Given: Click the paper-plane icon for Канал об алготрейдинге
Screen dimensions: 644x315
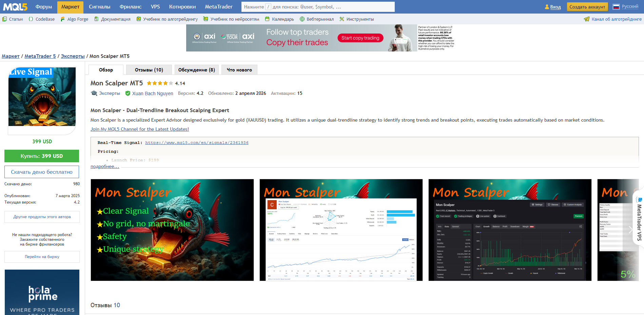Looking at the screenshot, I should click(587, 19).
